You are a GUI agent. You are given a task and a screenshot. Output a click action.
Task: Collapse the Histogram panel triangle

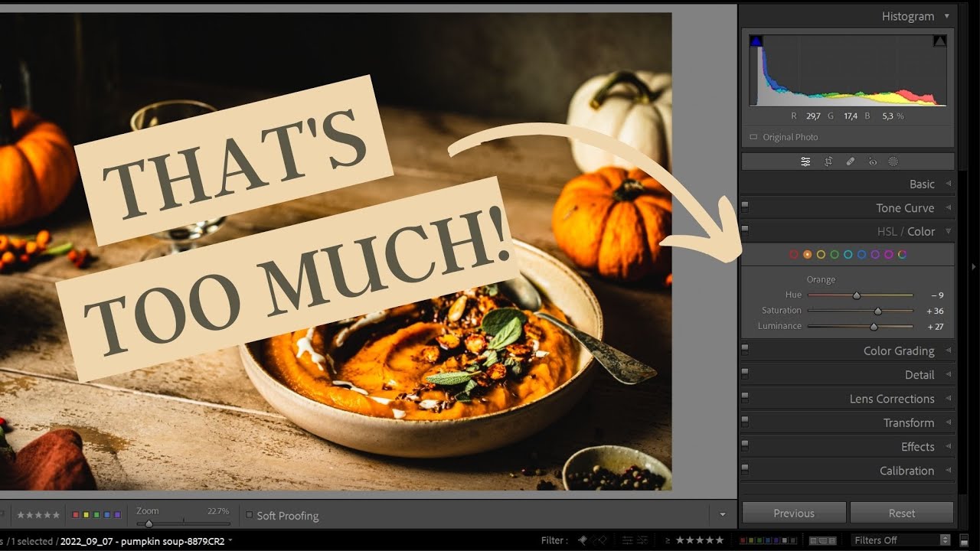coord(947,16)
